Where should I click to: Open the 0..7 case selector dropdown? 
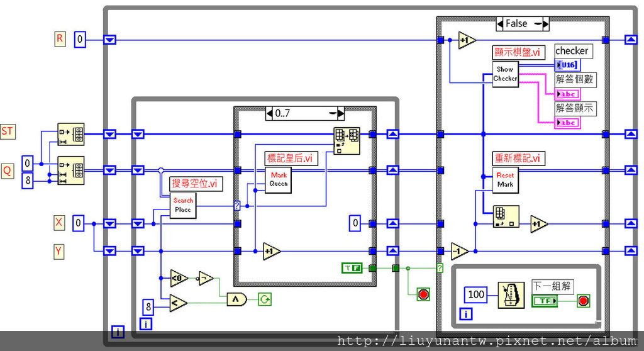[333, 113]
